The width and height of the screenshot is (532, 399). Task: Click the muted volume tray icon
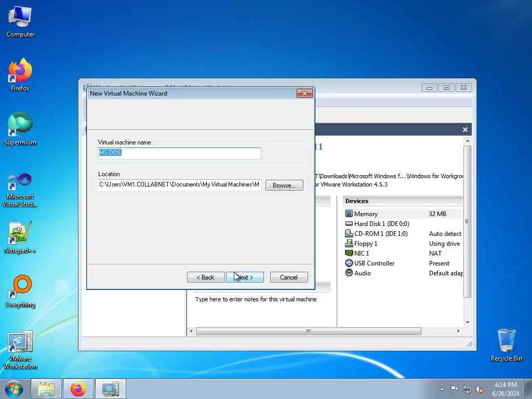click(x=480, y=389)
